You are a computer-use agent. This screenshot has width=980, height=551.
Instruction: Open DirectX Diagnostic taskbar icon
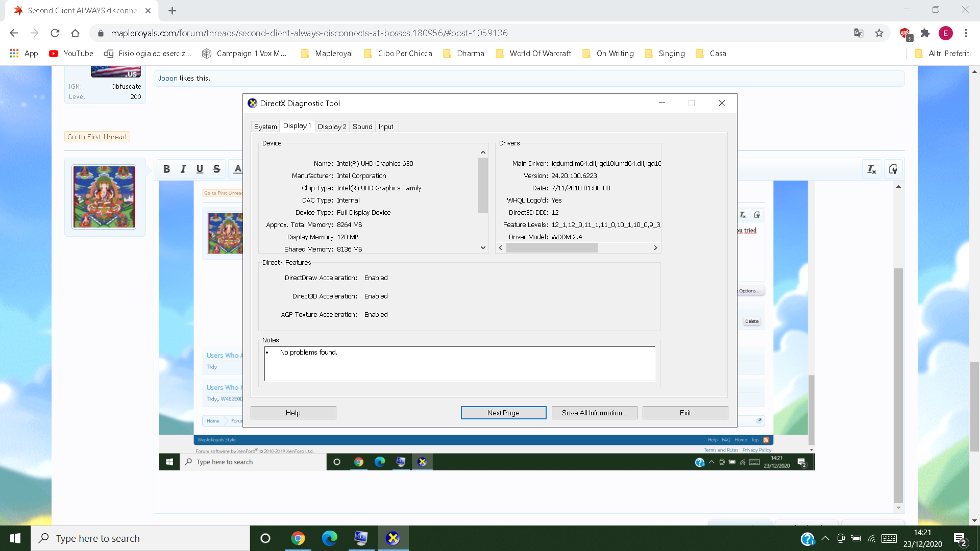point(393,538)
